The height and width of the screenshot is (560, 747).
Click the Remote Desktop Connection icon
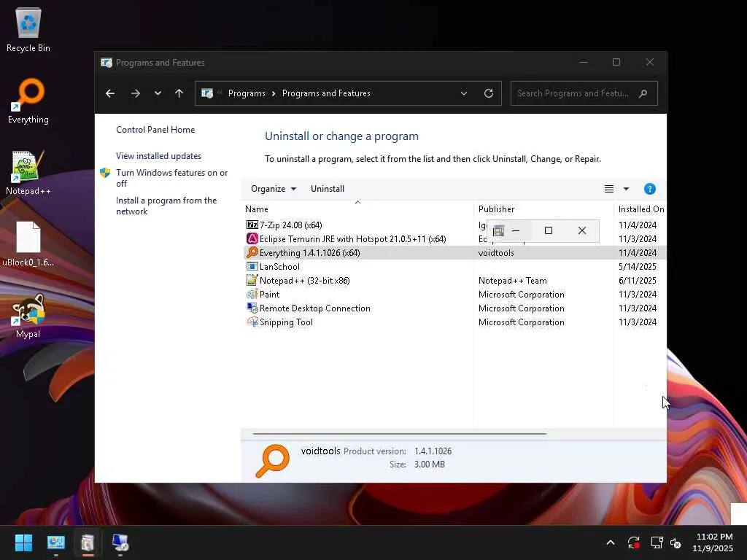pos(252,308)
